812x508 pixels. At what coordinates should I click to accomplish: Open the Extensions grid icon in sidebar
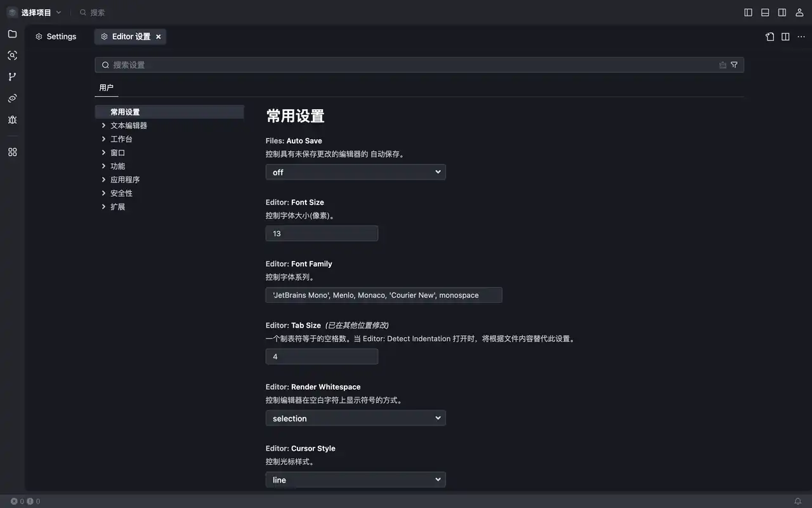(12, 152)
